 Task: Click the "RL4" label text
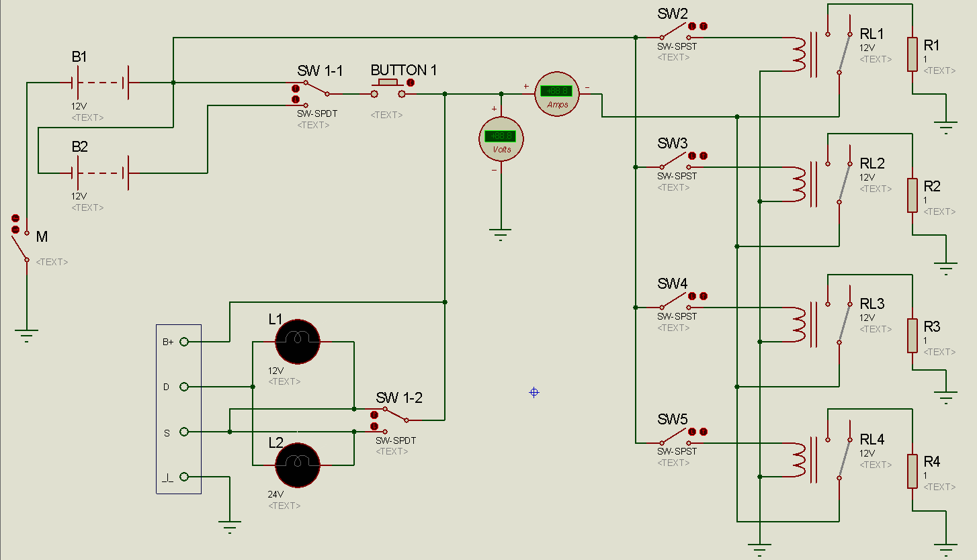point(872,439)
